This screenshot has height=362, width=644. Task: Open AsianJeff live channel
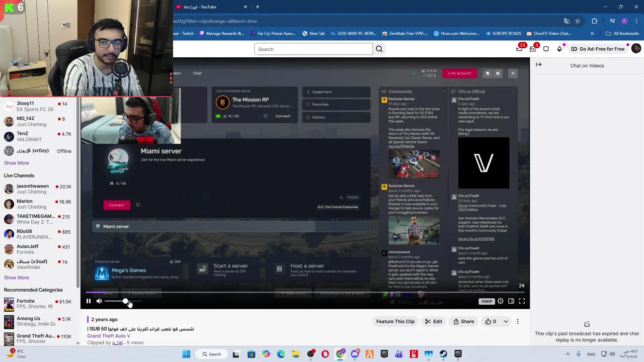point(38,249)
